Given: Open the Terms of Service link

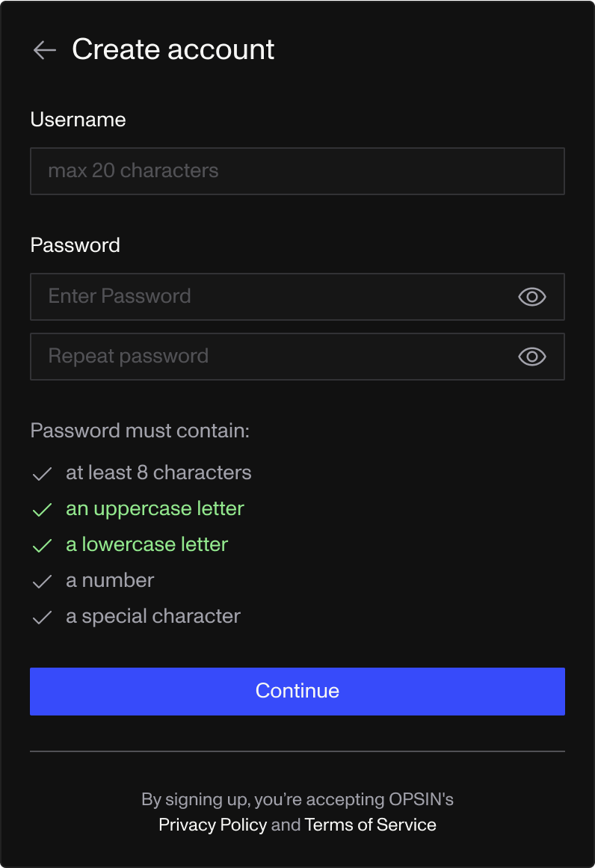Looking at the screenshot, I should click(371, 825).
